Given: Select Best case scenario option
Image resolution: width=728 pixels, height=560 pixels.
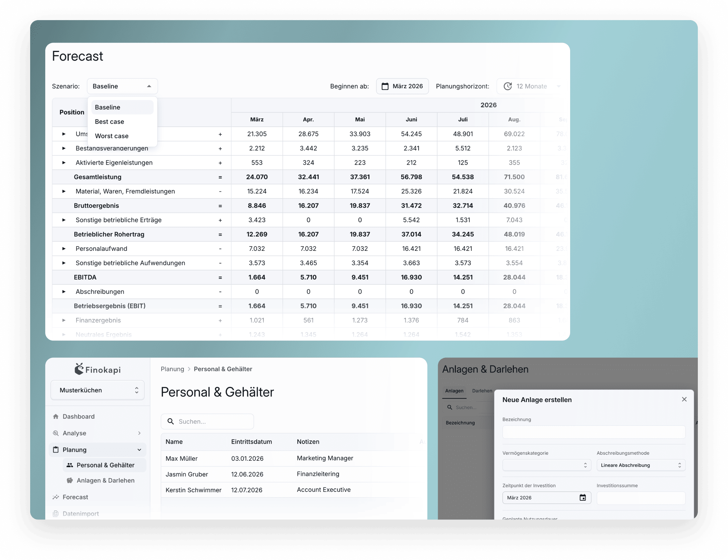Looking at the screenshot, I should pyautogui.click(x=110, y=122).
